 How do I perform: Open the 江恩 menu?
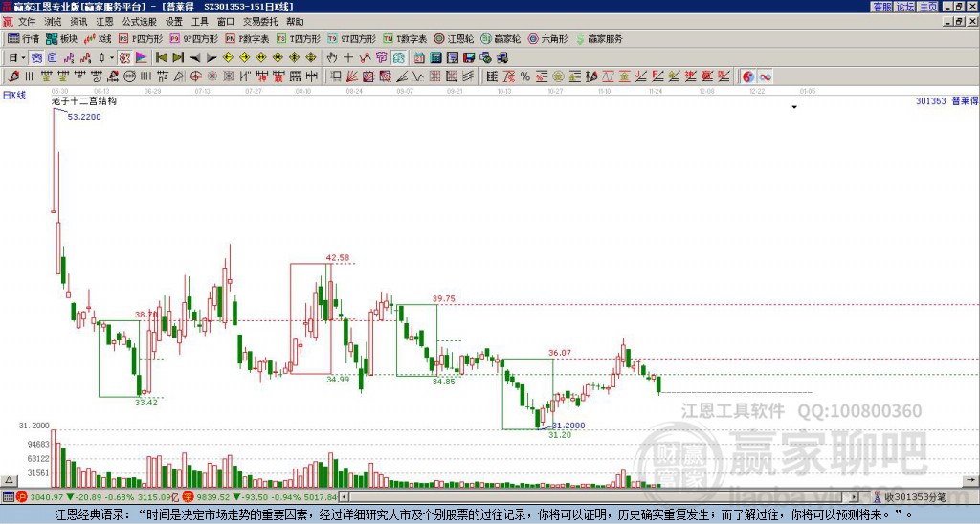tap(105, 22)
